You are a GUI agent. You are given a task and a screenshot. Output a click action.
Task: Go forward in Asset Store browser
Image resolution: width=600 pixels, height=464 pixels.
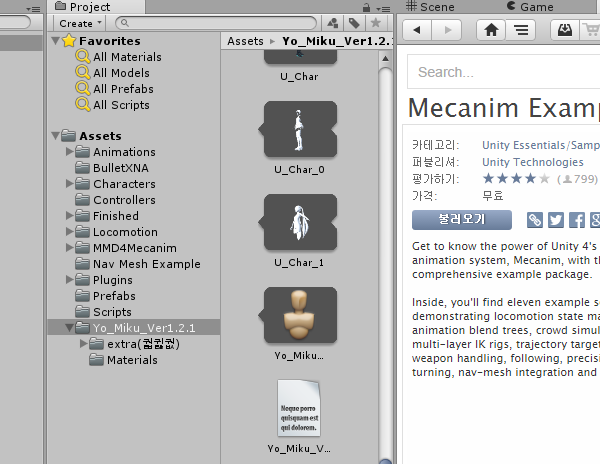coord(447,30)
